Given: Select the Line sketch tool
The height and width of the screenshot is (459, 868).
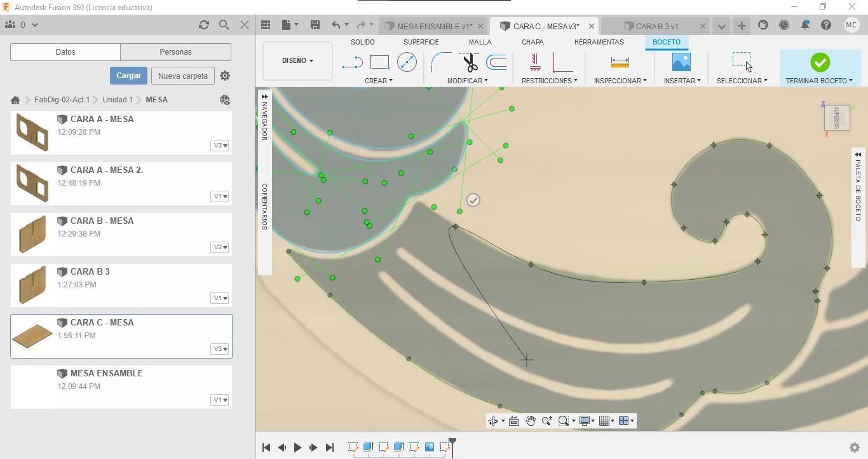Looking at the screenshot, I should [352, 62].
